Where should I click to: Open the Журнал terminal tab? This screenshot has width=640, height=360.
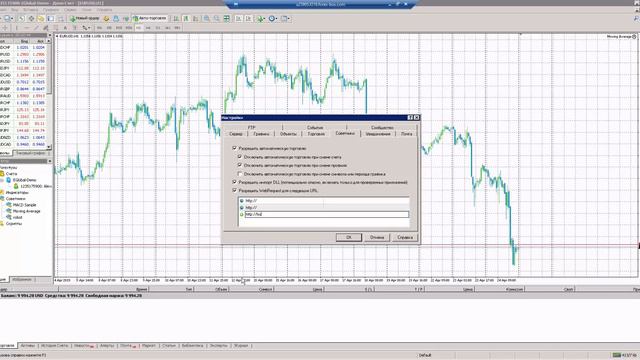241,346
